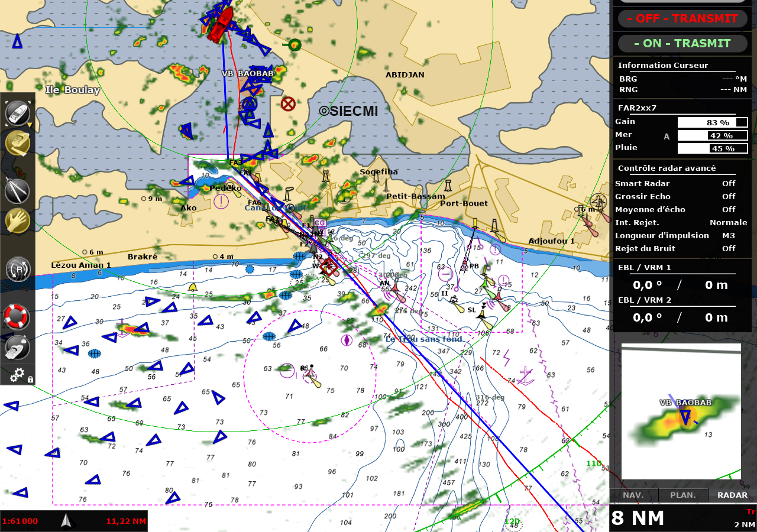Change Longueur d'impulsion M3 value

tap(728, 235)
